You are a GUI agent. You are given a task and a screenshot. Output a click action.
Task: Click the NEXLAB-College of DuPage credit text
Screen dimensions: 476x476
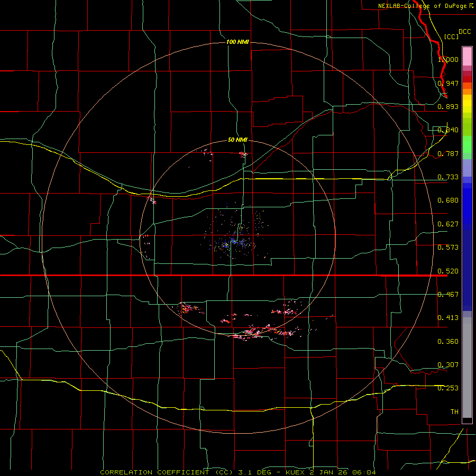pos(422,6)
